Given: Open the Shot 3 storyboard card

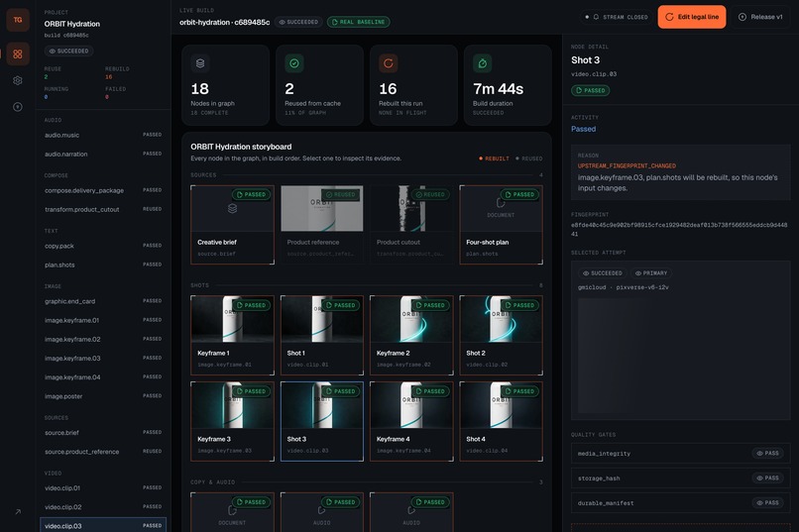Looking at the screenshot, I should pos(322,421).
